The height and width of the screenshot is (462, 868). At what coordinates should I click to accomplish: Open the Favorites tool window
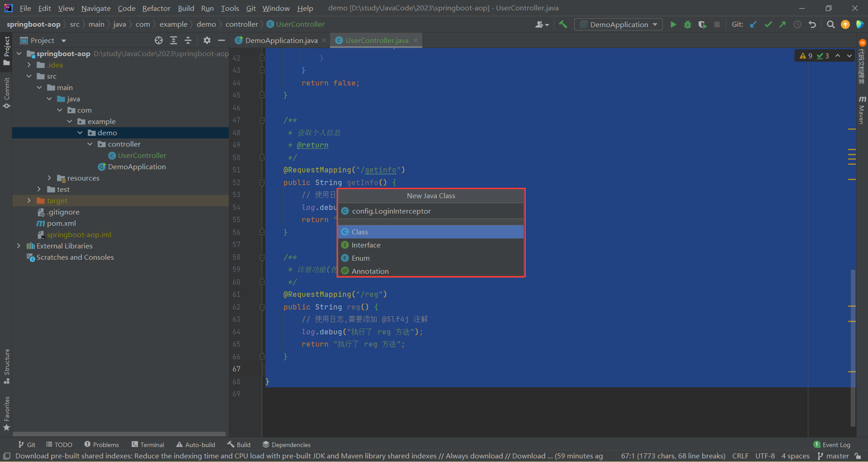pos(6,414)
